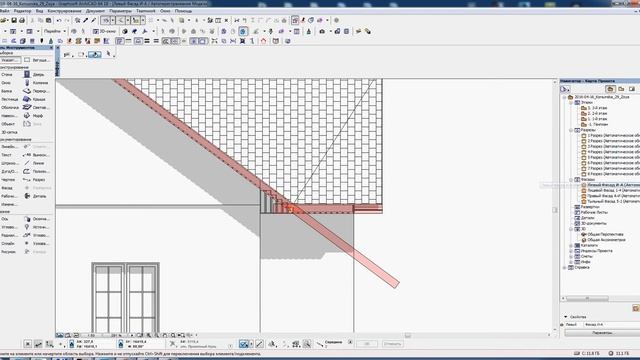Image resolution: width=640 pixels, height=360 pixels.
Task: Click the Paste clipboard icon
Action: click(x=49, y=20)
